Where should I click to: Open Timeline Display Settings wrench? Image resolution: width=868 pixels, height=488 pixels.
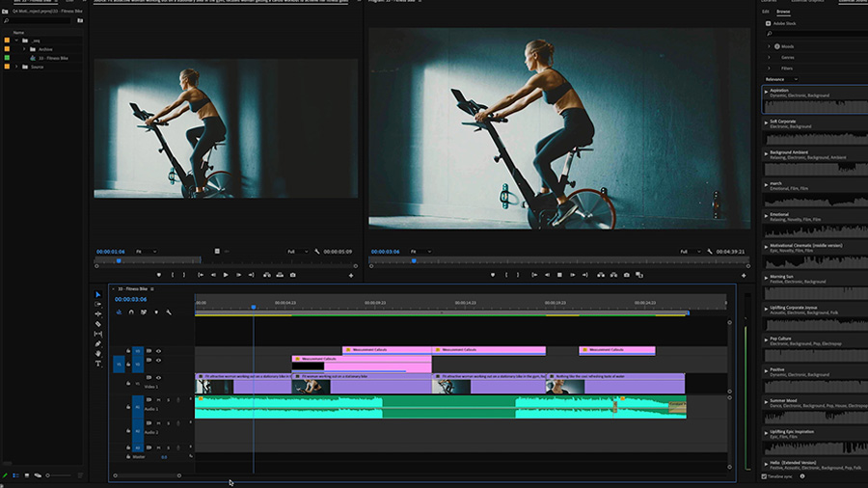tap(169, 312)
